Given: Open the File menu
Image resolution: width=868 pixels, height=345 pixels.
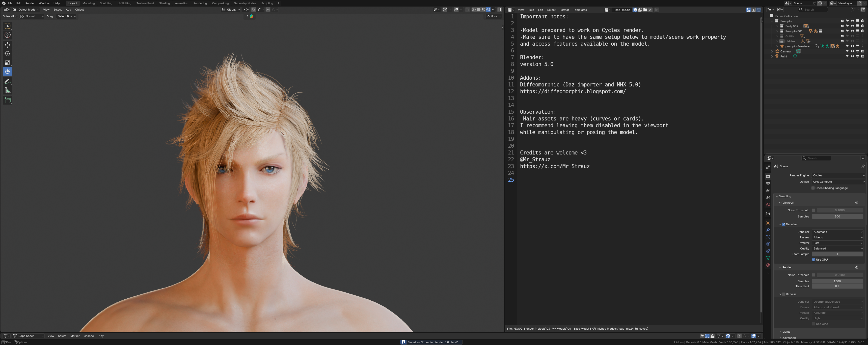Looking at the screenshot, I should 10,3.
